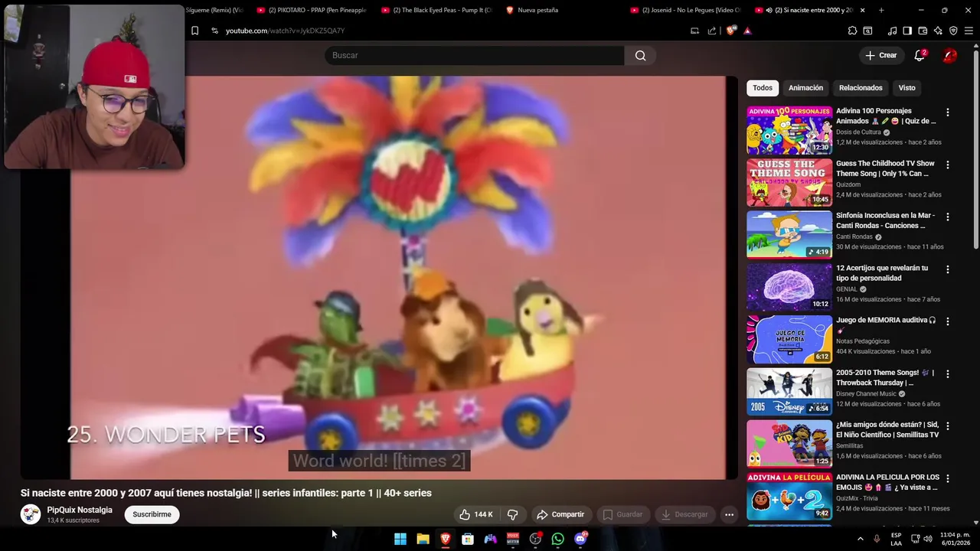Open options for Guess The Childhood TV Show video
The image size is (980, 551).
pyautogui.click(x=947, y=165)
